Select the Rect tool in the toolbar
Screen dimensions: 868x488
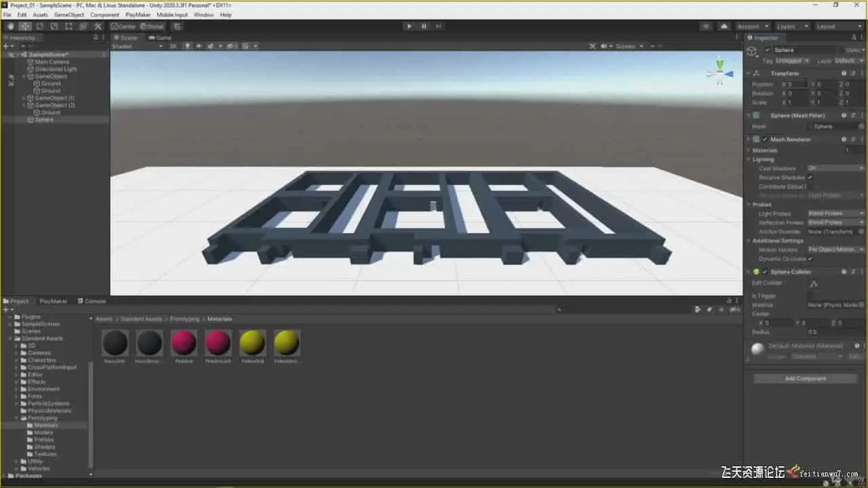[68, 26]
